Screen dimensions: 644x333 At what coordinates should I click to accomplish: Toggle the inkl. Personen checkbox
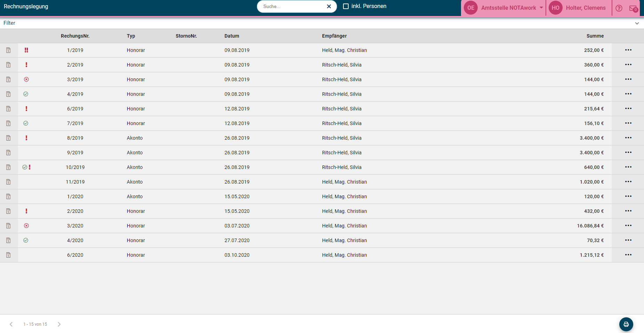[346, 6]
